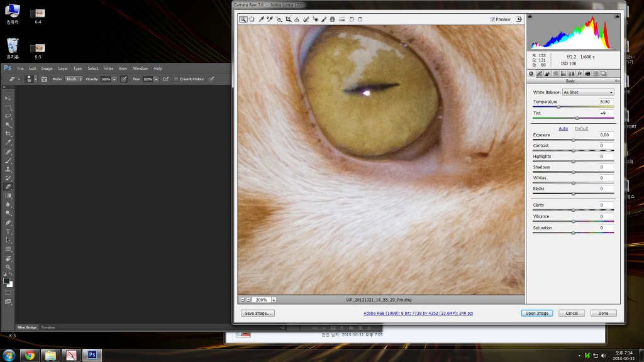Click the Open Image button
This screenshot has width=644, height=362.
point(536,313)
